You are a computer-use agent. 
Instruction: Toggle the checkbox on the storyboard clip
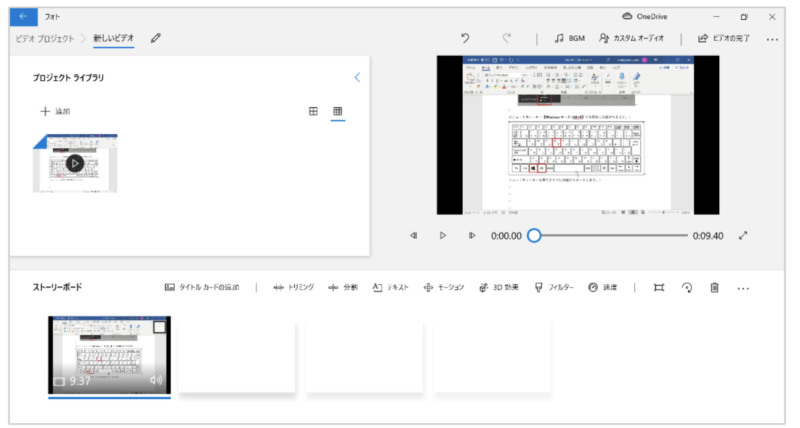point(159,327)
